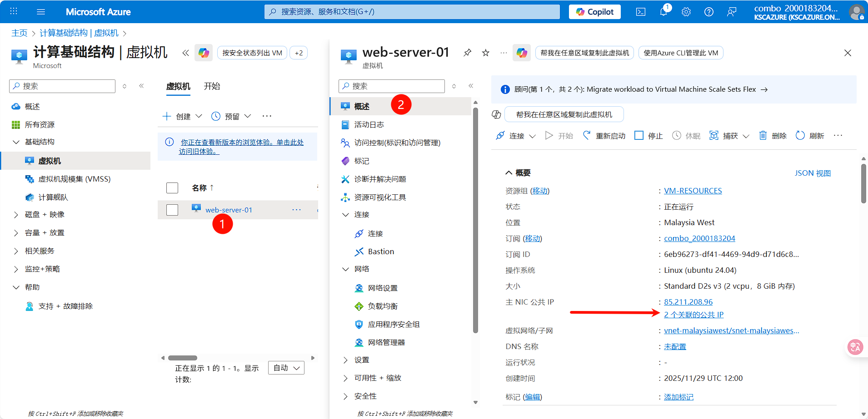
Task: Expand the 设置 menu group
Action: [x=345, y=360]
